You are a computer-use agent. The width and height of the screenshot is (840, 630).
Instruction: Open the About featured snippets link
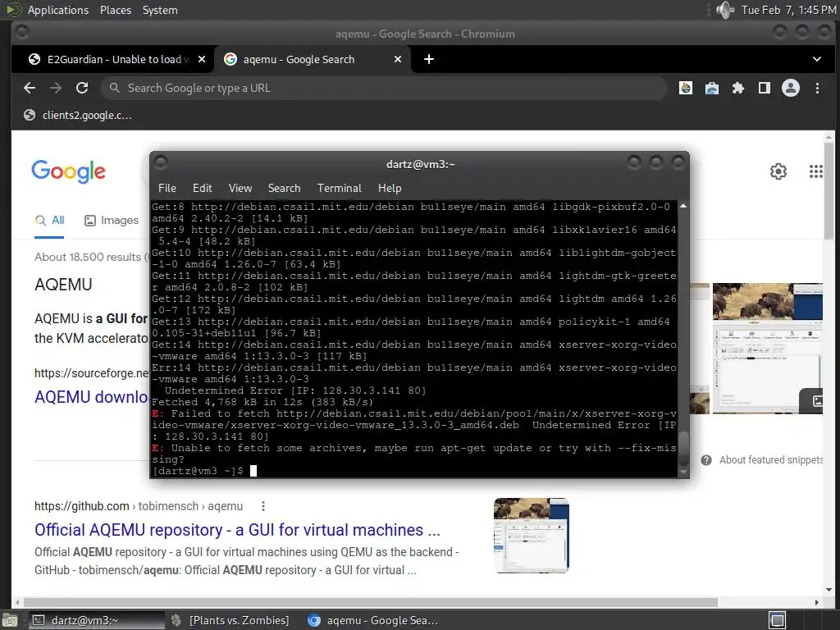coord(771,460)
